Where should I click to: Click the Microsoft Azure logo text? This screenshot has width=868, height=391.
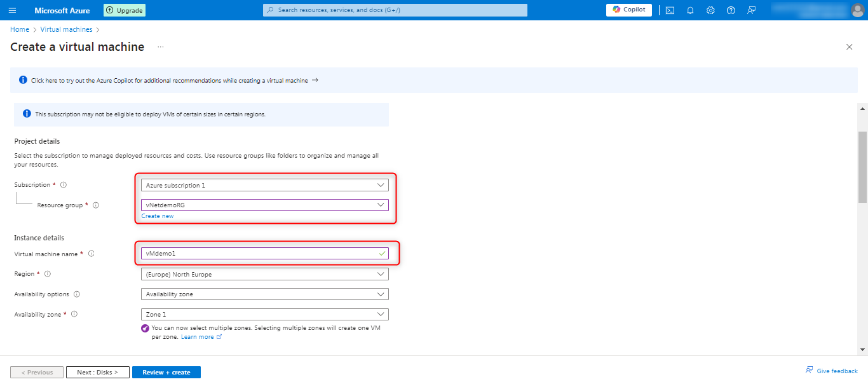coord(62,10)
